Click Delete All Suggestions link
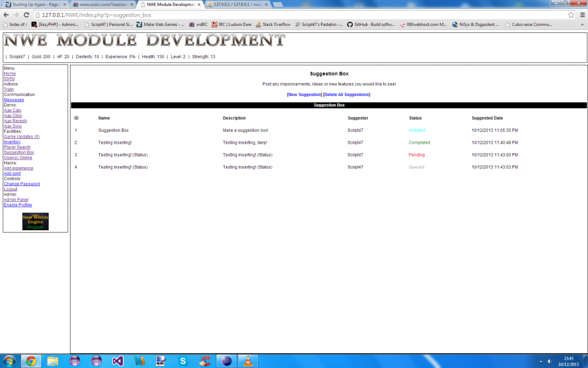Image resolution: width=588 pixels, height=368 pixels. point(346,94)
